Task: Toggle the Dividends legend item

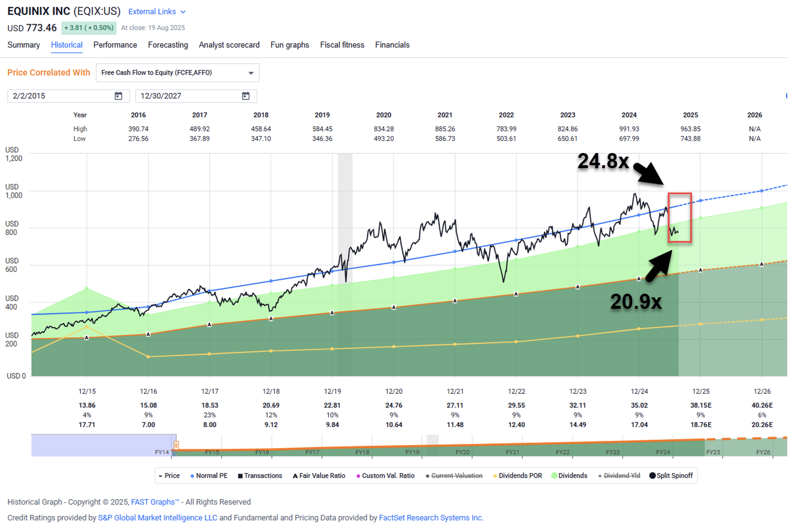Action: coord(569,476)
